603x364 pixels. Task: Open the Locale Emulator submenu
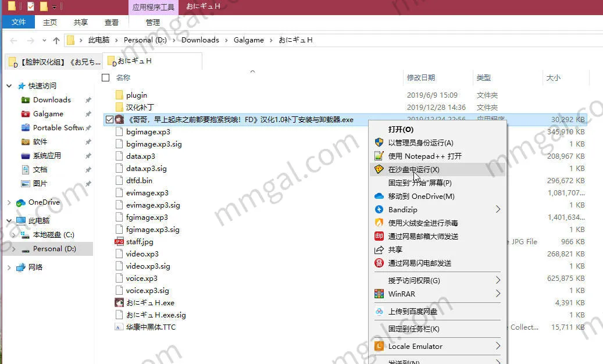pos(416,346)
